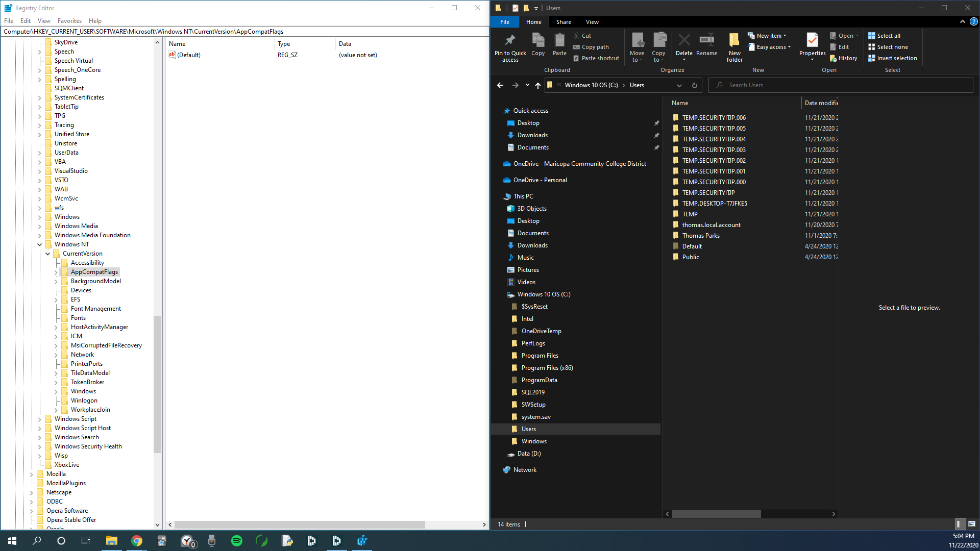
Task: Open recent locations dropdown arrow
Action: click(527, 85)
